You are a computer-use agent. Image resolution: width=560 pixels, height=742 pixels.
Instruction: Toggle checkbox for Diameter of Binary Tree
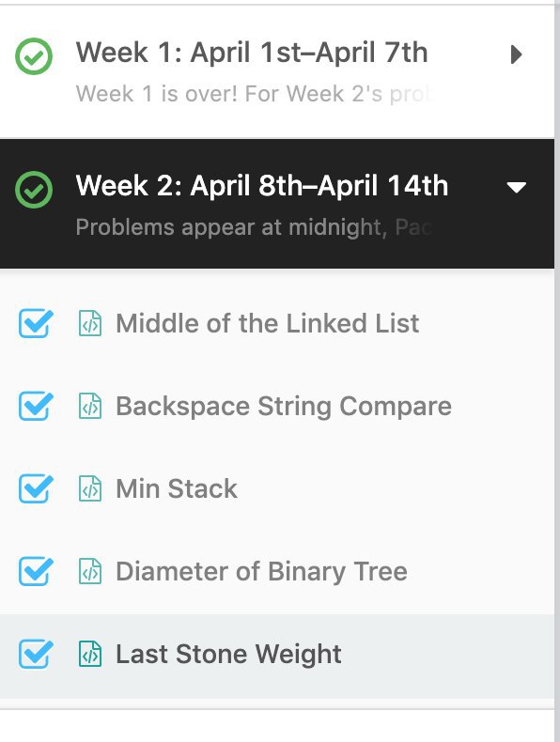point(36,571)
